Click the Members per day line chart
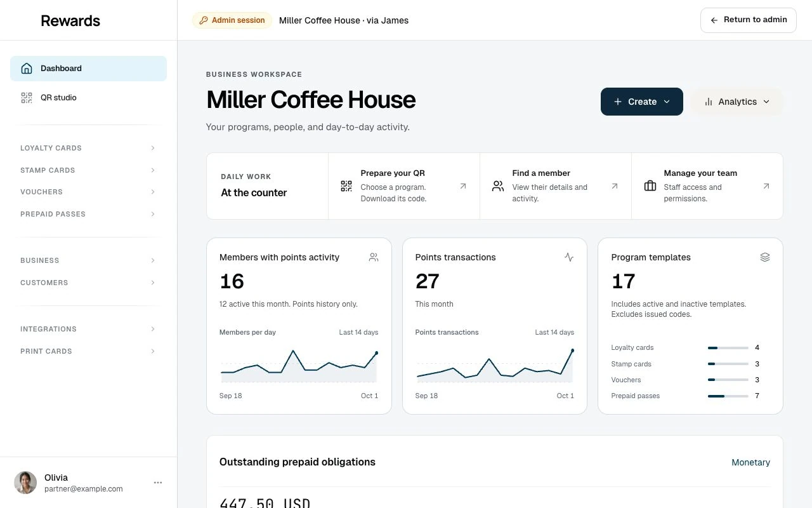 click(x=299, y=366)
